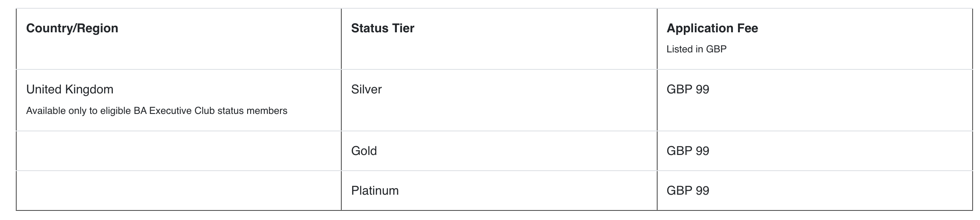980x220 pixels.
Task: Select the United Kingdom country name
Action: (x=70, y=89)
